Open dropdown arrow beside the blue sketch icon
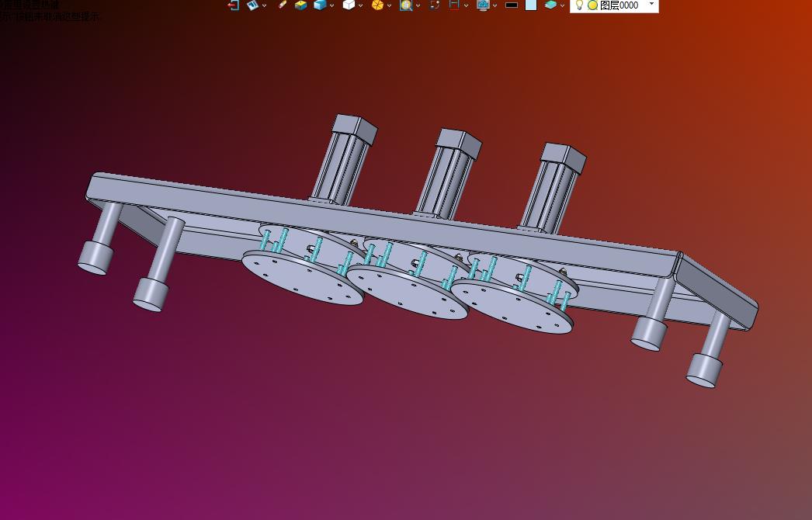This screenshot has width=812, height=520. click(x=264, y=5)
